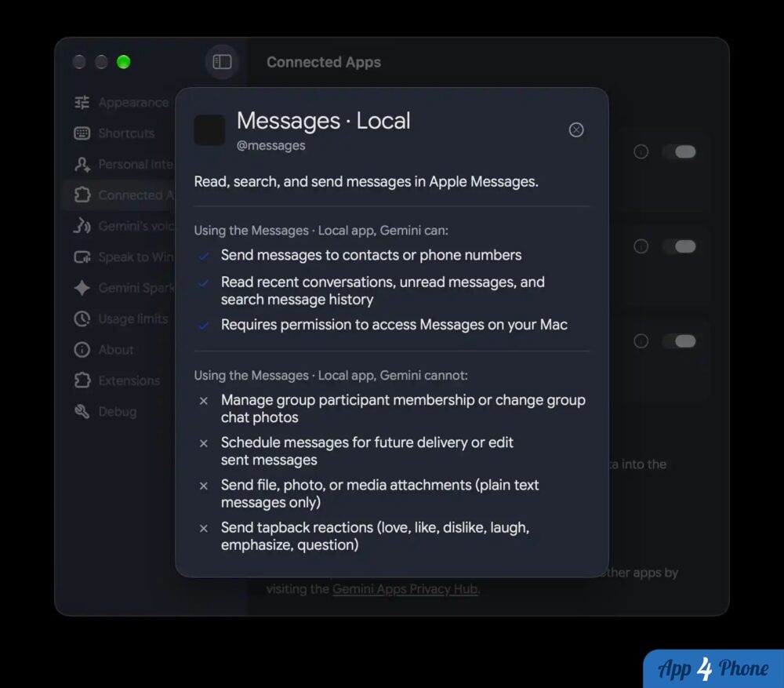Image resolution: width=784 pixels, height=688 pixels.
Task: Click the Debug wrench icon
Action: (82, 411)
